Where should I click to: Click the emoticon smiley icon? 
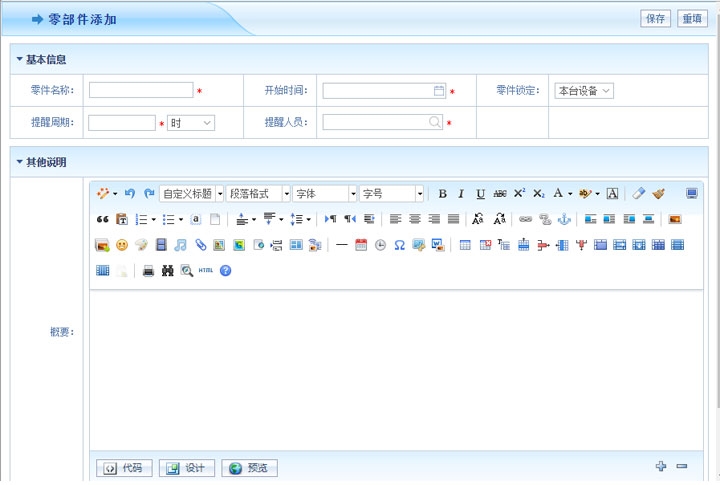122,245
